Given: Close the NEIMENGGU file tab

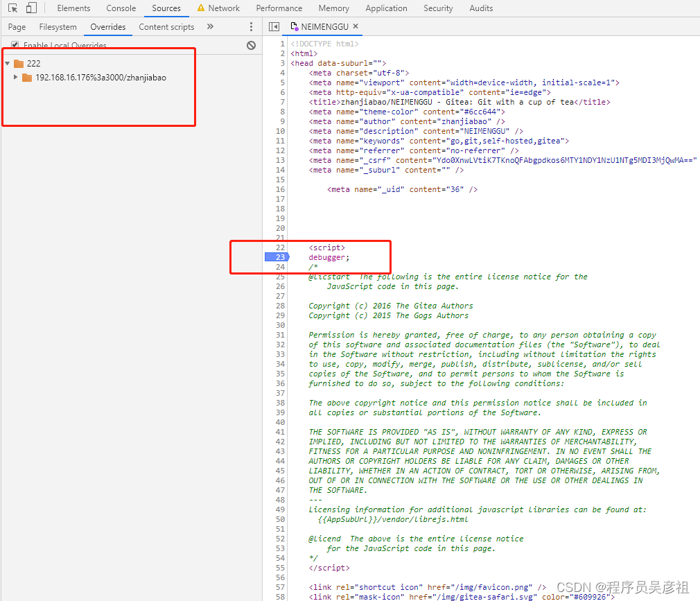Looking at the screenshot, I should click(x=356, y=26).
